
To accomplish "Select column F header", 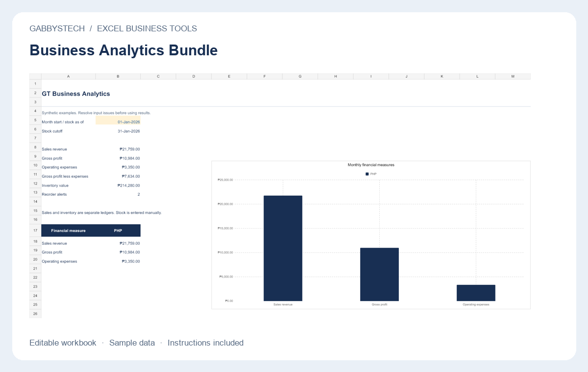I will (x=265, y=76).
